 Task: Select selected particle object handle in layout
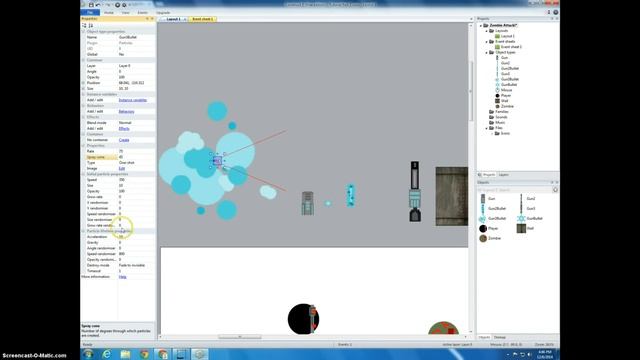click(217, 161)
